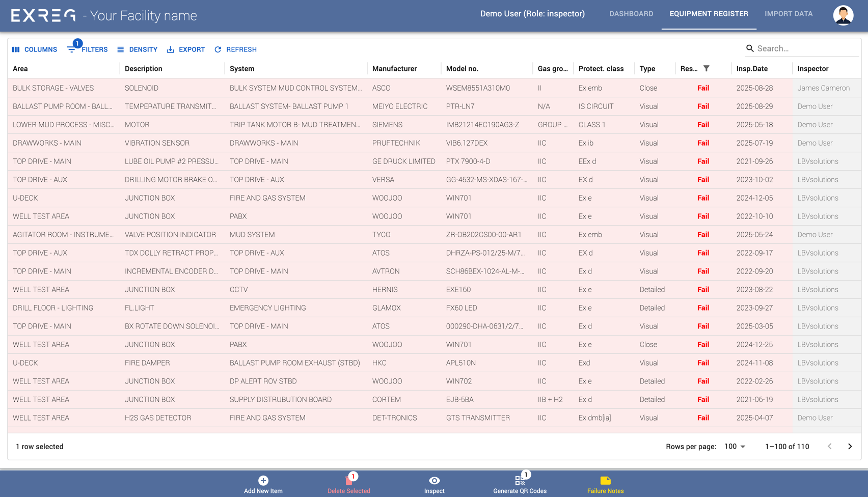Sort by Inspector column header
The image size is (868, 497).
[813, 69]
